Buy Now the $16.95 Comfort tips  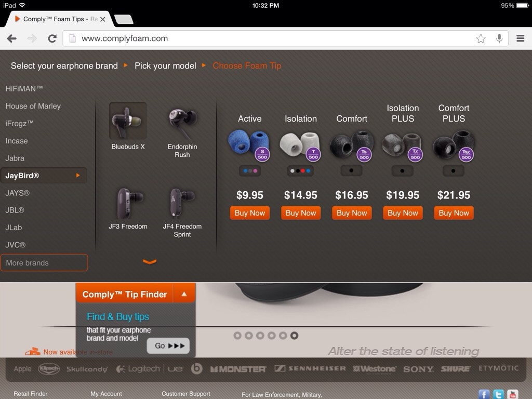click(x=352, y=213)
